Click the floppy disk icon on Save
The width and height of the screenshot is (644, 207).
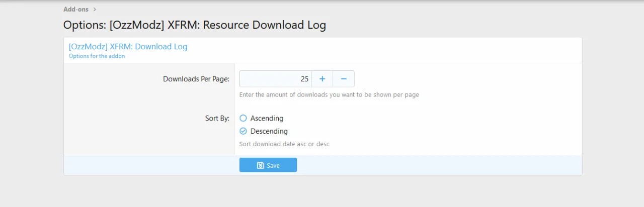click(x=260, y=165)
